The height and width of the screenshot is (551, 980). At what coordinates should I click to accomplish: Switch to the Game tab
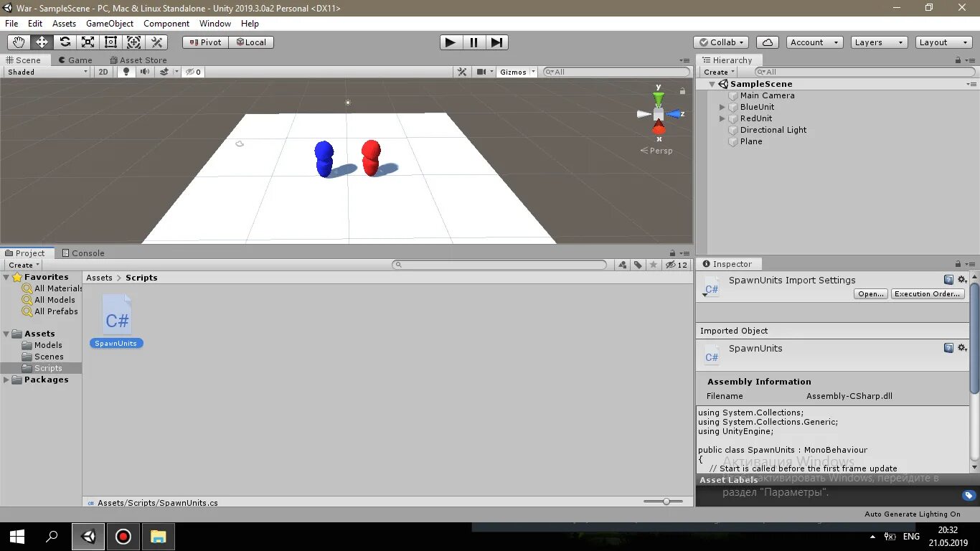pos(75,60)
